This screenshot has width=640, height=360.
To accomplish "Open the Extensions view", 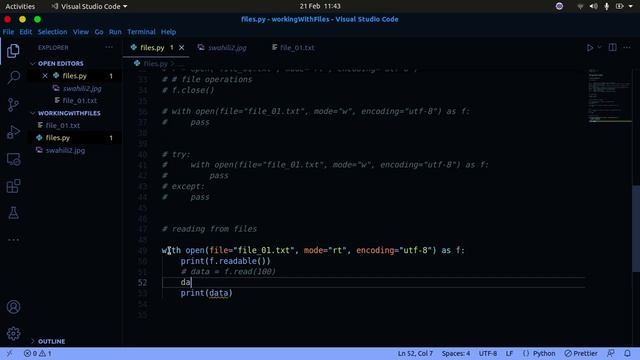I will click(13, 186).
